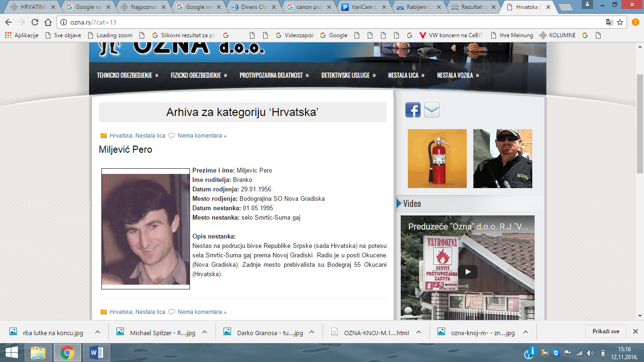Expand the Detektivske Usluge menu
The height and width of the screenshot is (362, 644).
pyautogui.click(x=348, y=75)
